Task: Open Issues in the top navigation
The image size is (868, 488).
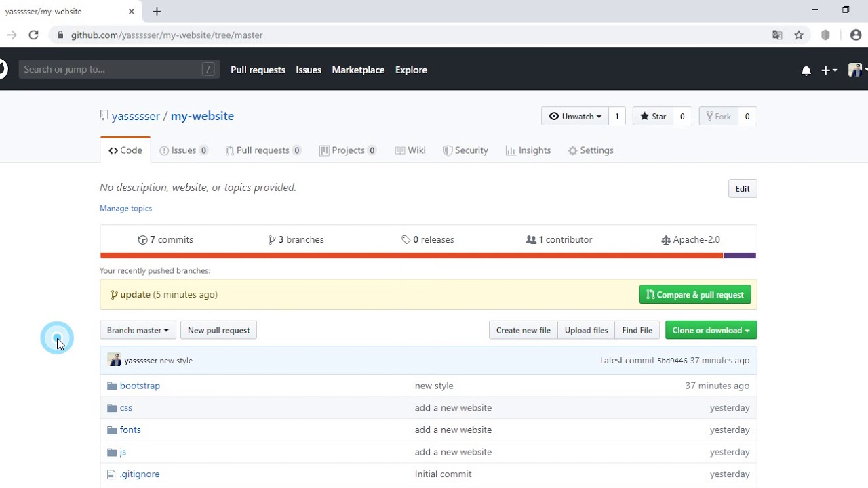Action: [309, 70]
